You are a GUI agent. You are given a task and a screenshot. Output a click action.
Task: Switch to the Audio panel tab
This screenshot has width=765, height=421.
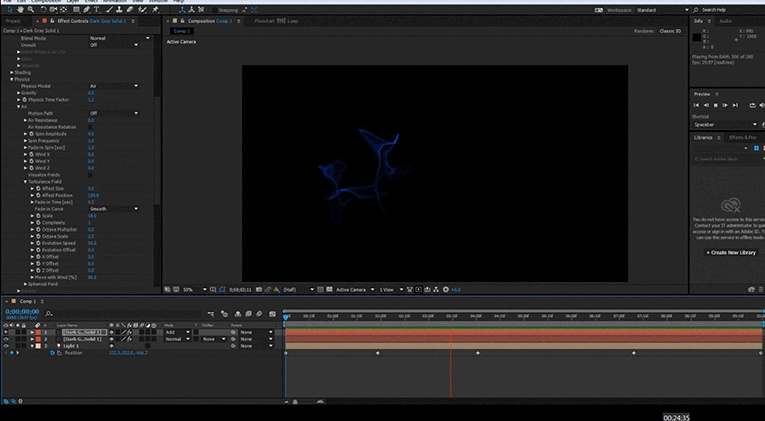725,21
